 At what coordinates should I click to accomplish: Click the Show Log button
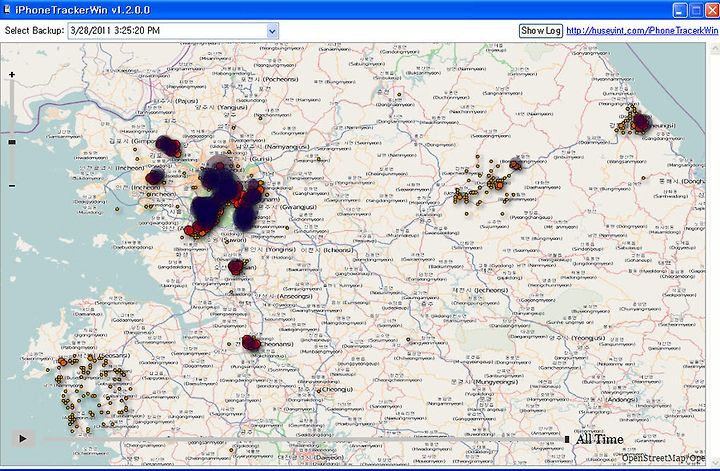point(540,31)
